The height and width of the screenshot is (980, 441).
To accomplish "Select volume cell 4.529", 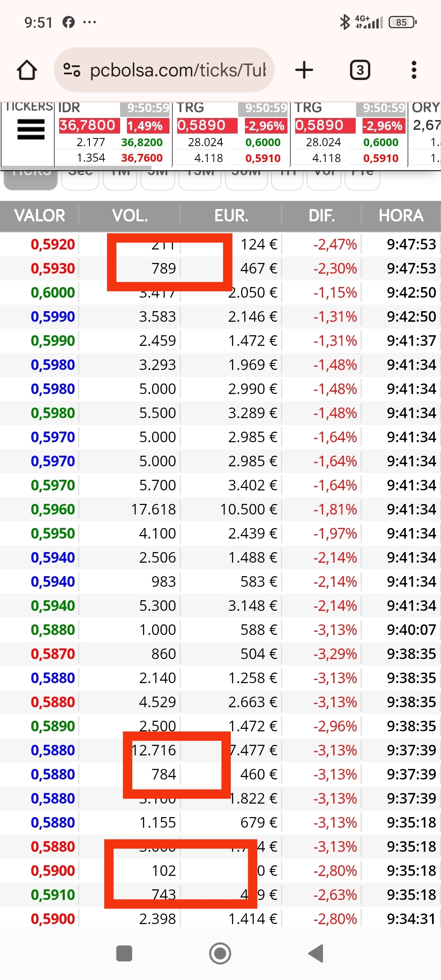I will coord(158,702).
